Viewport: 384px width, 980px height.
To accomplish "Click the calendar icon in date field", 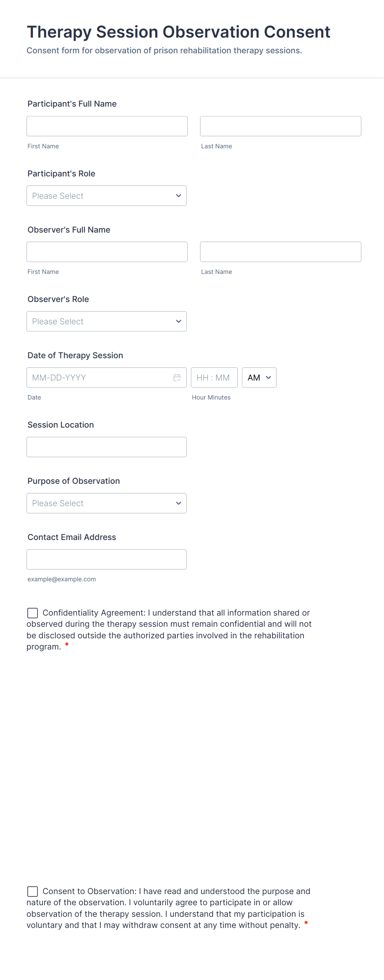I will pos(177,378).
